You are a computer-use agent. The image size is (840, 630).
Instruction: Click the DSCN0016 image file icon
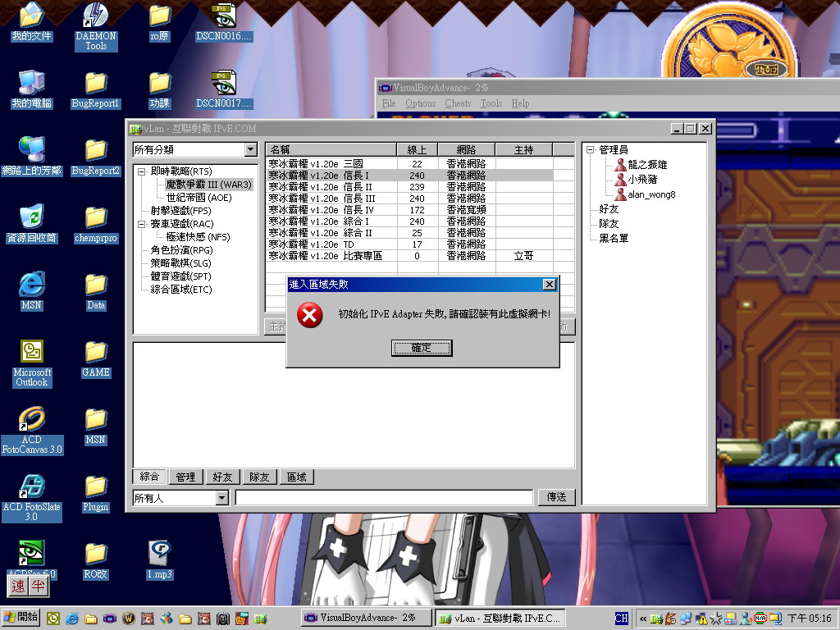pyautogui.click(x=223, y=22)
